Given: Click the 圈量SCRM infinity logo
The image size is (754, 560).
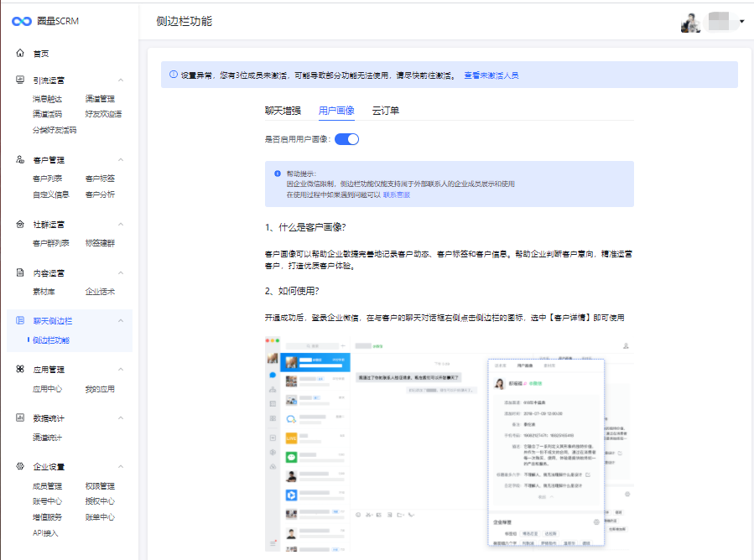Looking at the screenshot, I should tap(21, 21).
